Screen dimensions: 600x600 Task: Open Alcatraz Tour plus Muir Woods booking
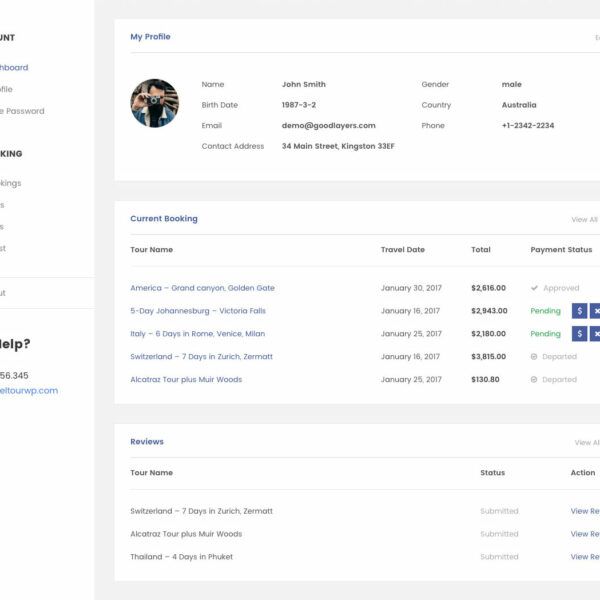coord(186,380)
